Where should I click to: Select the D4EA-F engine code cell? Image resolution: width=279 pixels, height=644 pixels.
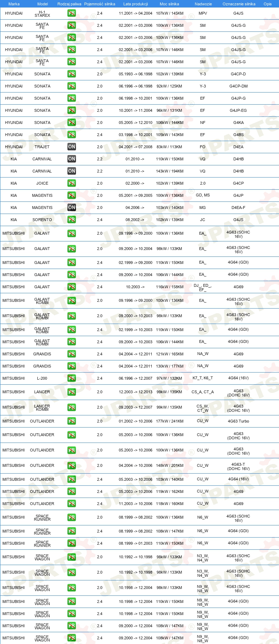[238, 208]
